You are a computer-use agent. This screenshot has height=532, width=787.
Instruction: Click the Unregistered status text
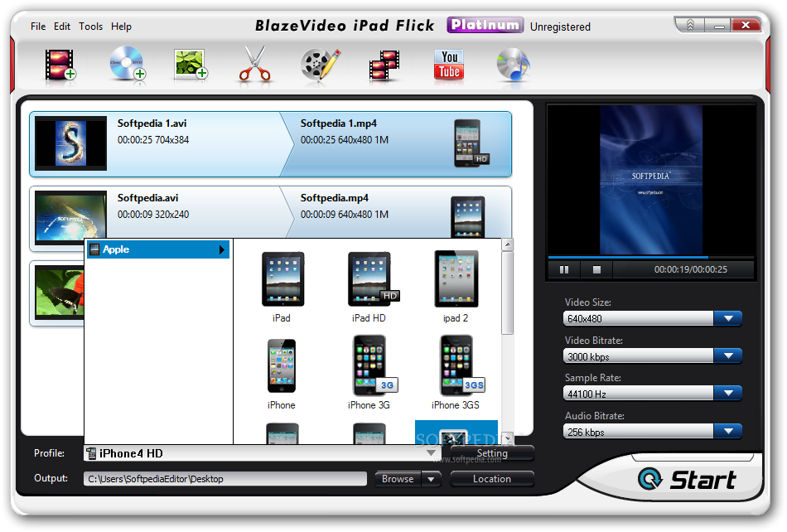(560, 27)
